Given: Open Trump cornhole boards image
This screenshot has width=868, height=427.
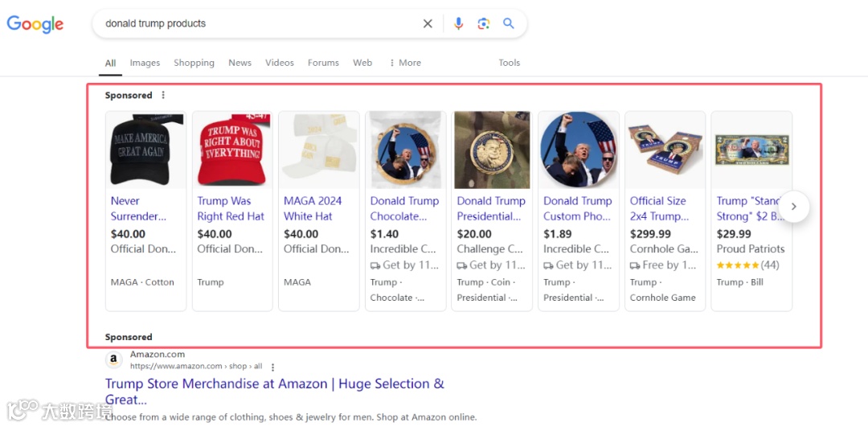Looking at the screenshot, I should pyautogui.click(x=665, y=150).
